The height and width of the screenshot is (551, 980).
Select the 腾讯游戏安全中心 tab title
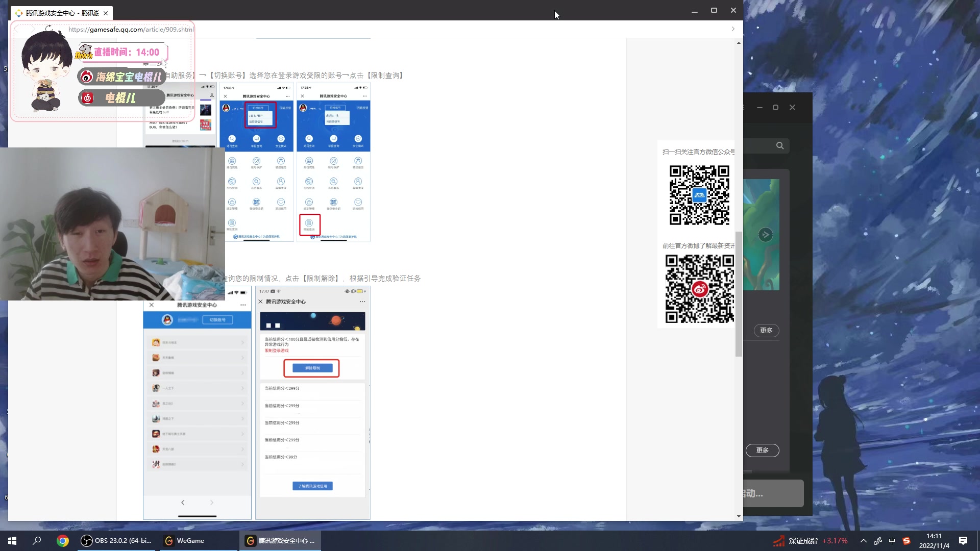(x=62, y=13)
